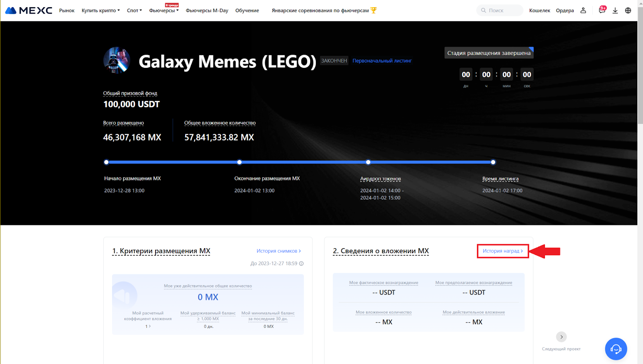Expand the Фьючерсы dropdown menu
The height and width of the screenshot is (364, 643).
coord(164,10)
